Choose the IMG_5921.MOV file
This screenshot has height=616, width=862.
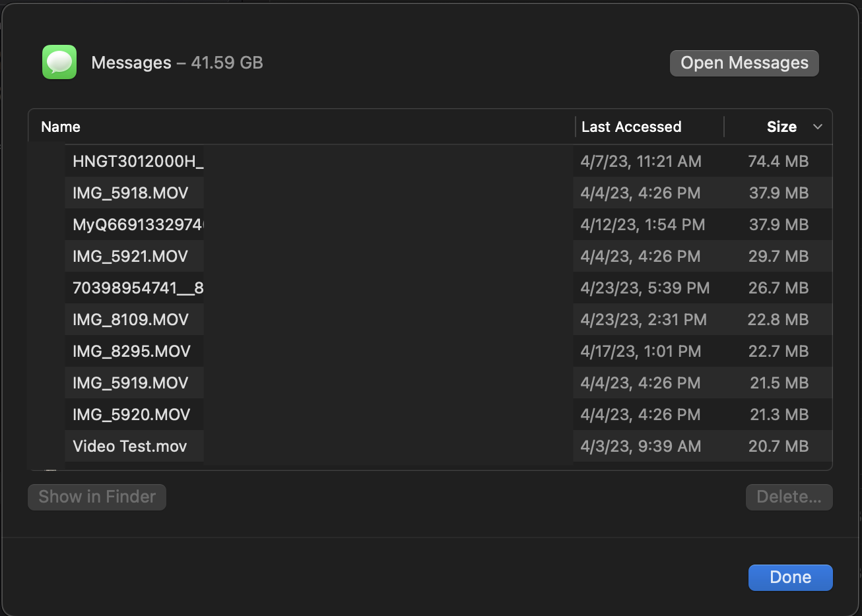click(x=131, y=257)
